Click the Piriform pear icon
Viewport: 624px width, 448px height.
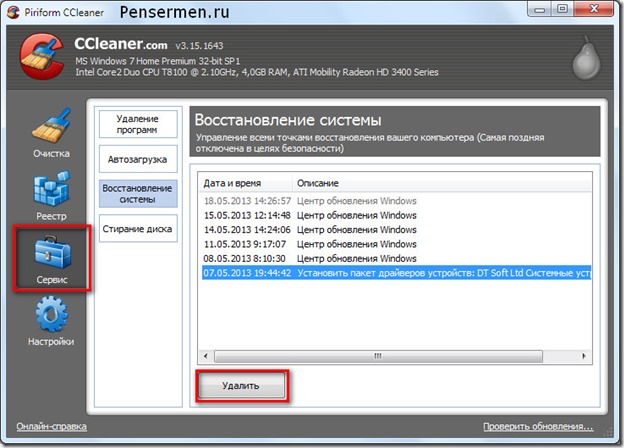click(x=586, y=58)
